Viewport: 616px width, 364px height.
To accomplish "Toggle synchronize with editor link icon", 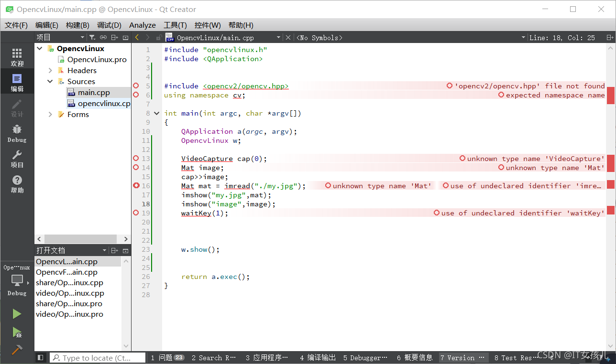I will coord(103,37).
